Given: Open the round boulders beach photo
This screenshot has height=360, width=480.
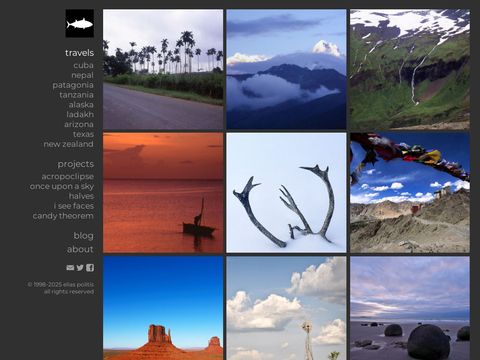Looking at the screenshot, I should tap(410, 308).
